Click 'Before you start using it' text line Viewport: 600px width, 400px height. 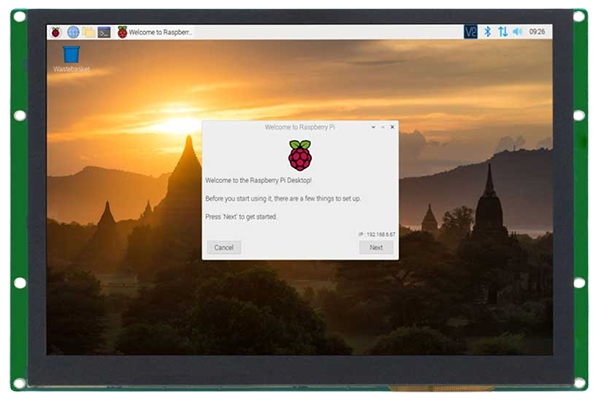[x=283, y=199]
